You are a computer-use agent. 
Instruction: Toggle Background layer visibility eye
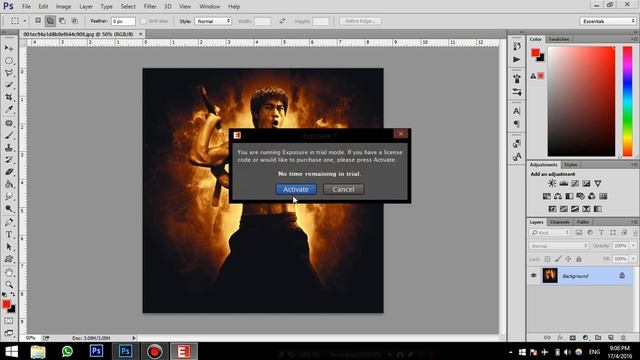pyautogui.click(x=533, y=276)
